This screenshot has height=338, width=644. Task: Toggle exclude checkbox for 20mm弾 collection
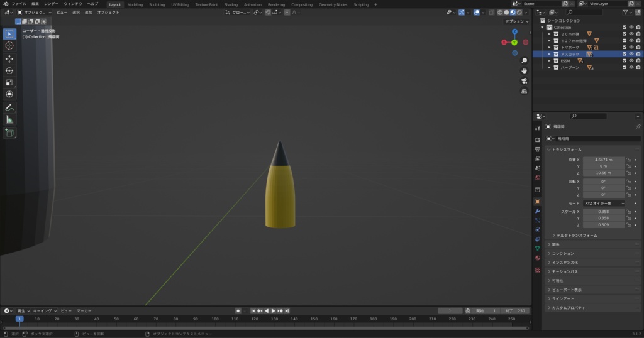pos(625,34)
